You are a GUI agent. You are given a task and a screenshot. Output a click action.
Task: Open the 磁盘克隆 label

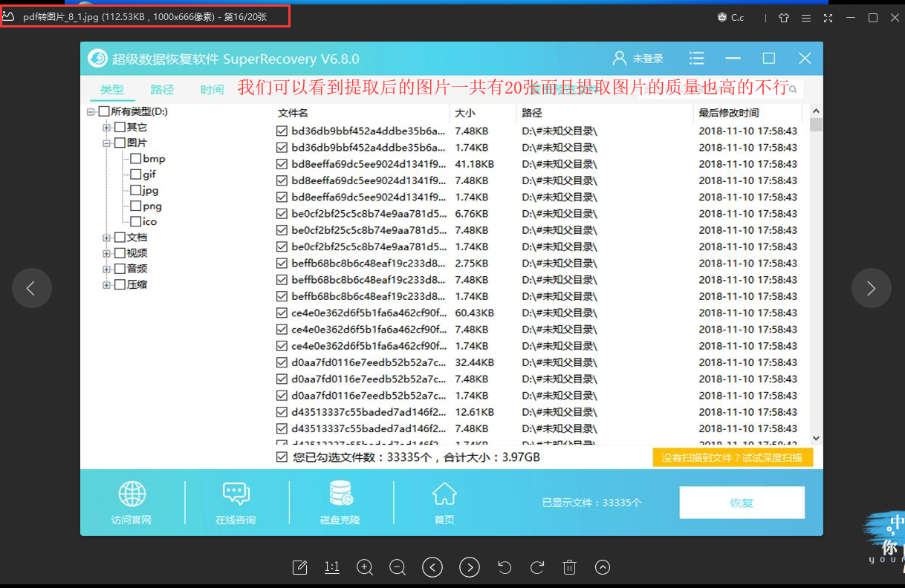click(340, 520)
